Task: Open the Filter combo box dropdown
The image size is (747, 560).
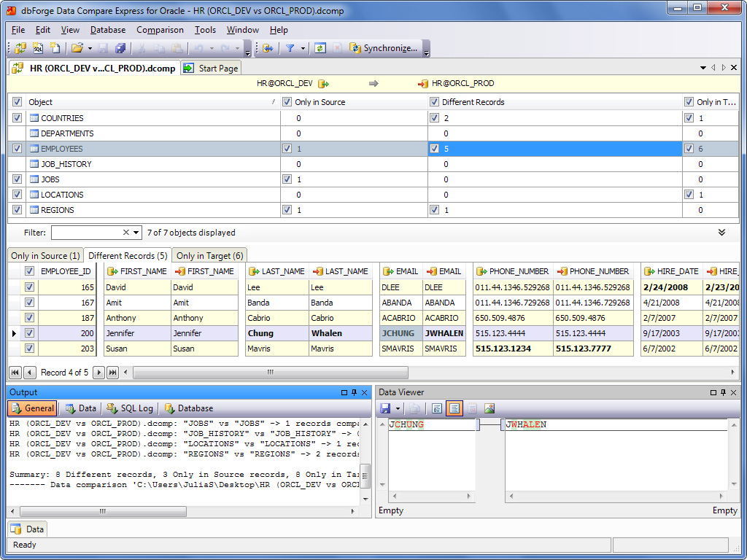Action: pyautogui.click(x=136, y=233)
